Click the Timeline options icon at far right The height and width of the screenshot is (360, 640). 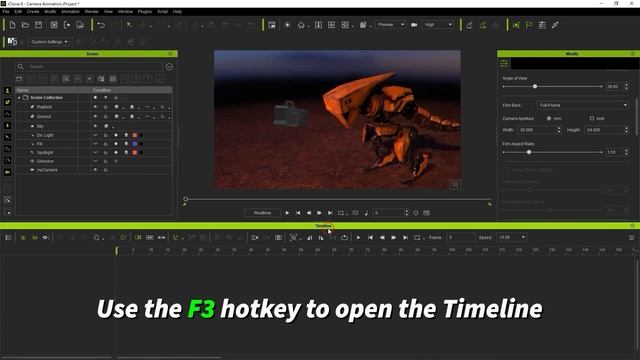tap(631, 238)
